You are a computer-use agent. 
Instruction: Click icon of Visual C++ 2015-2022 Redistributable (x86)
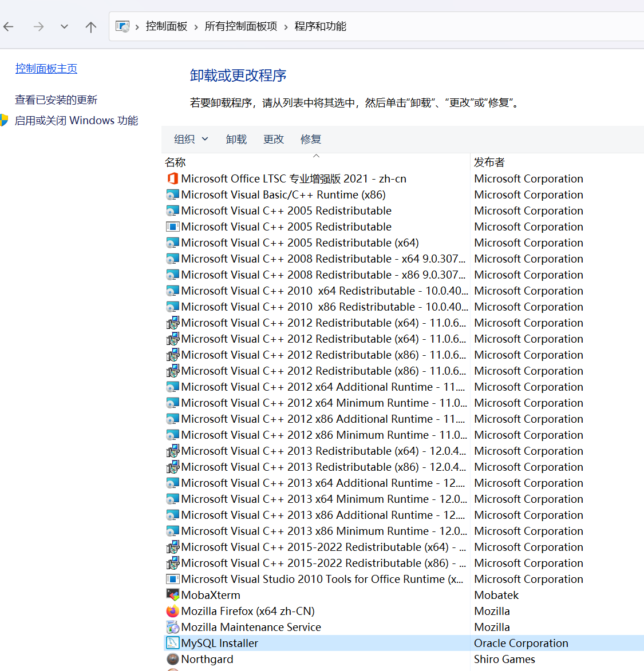[172, 563]
